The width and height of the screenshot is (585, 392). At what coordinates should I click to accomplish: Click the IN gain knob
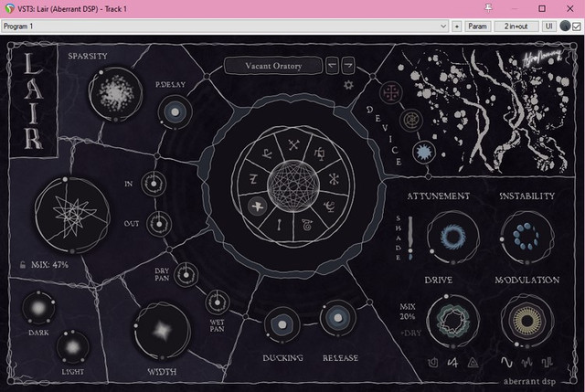(x=154, y=184)
